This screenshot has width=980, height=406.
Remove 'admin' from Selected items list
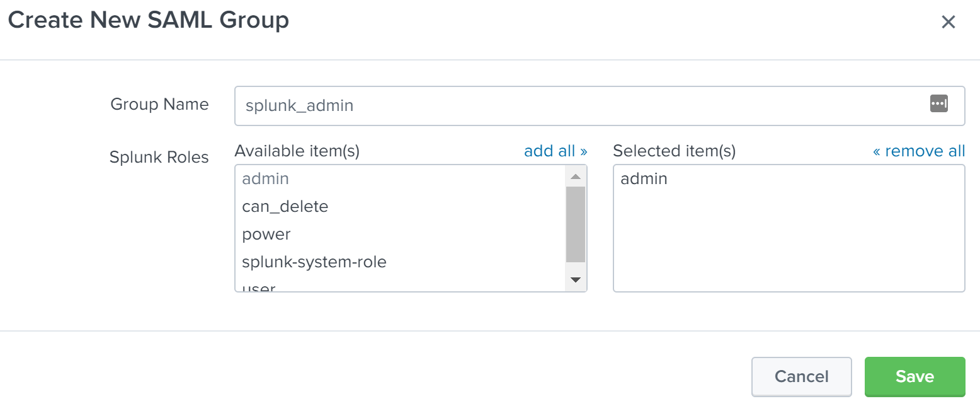click(x=644, y=179)
